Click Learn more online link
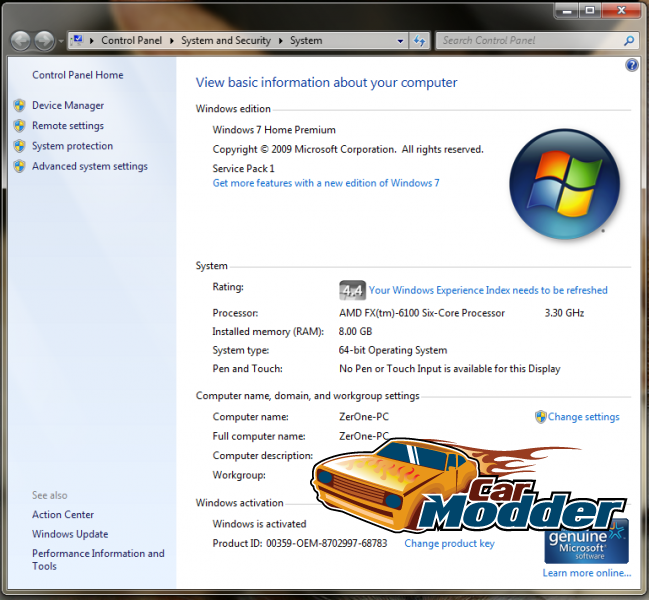Image resolution: width=649 pixels, height=600 pixels. tap(587, 573)
